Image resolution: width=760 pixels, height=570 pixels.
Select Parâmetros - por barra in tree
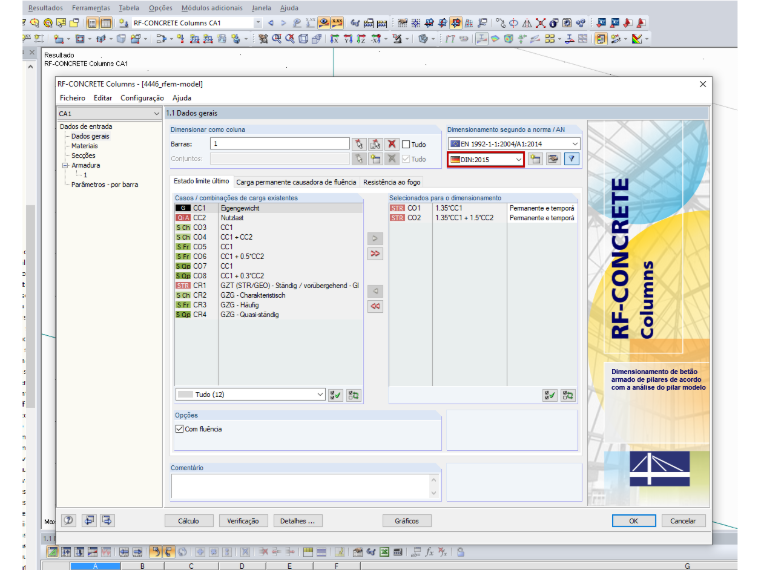(x=105, y=185)
